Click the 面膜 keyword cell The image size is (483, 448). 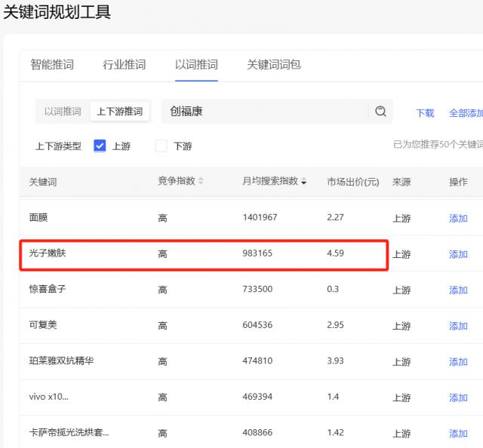38,217
